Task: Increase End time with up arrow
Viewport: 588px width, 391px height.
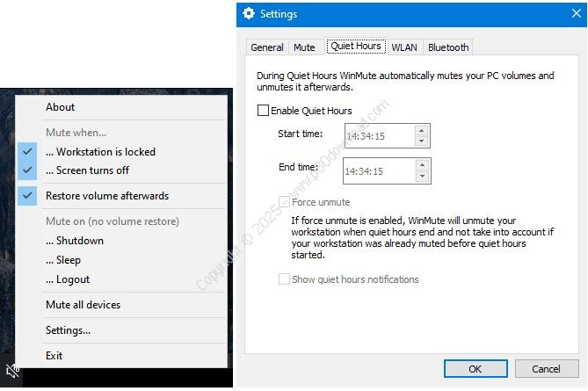Action: point(421,164)
